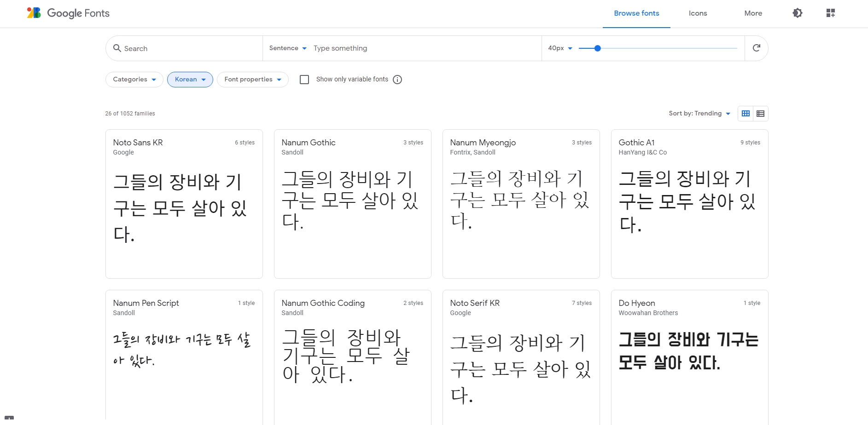Image resolution: width=868 pixels, height=425 pixels.
Task: Expand the Categories filter dropdown
Action: click(134, 80)
